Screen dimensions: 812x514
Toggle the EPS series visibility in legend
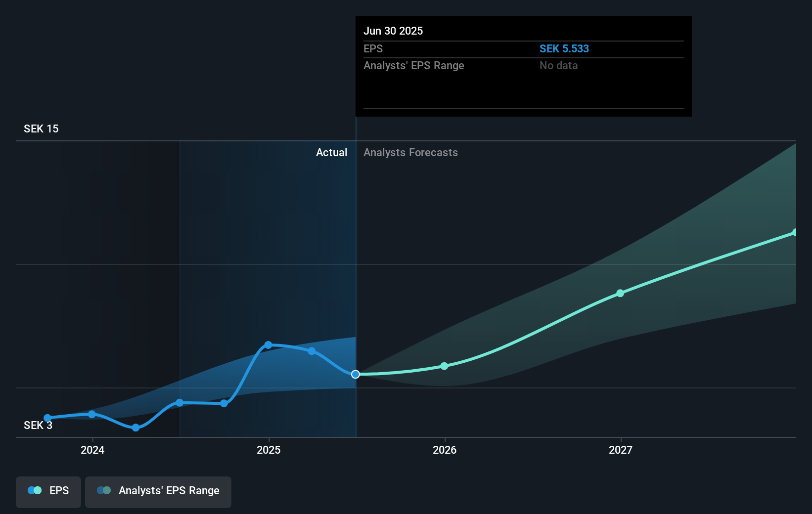click(48, 491)
